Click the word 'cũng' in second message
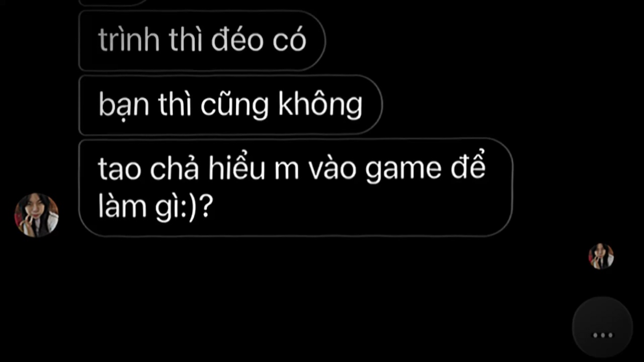This screenshot has width=644, height=362. pyautogui.click(x=234, y=105)
